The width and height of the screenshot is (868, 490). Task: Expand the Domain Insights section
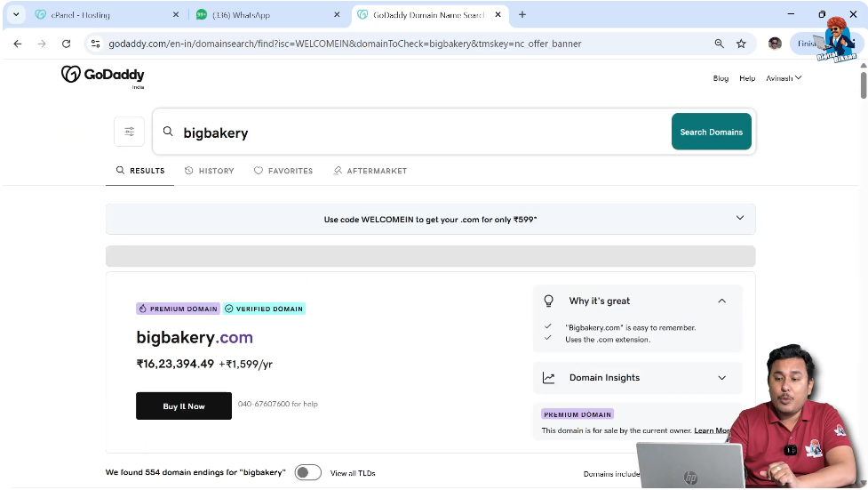721,378
